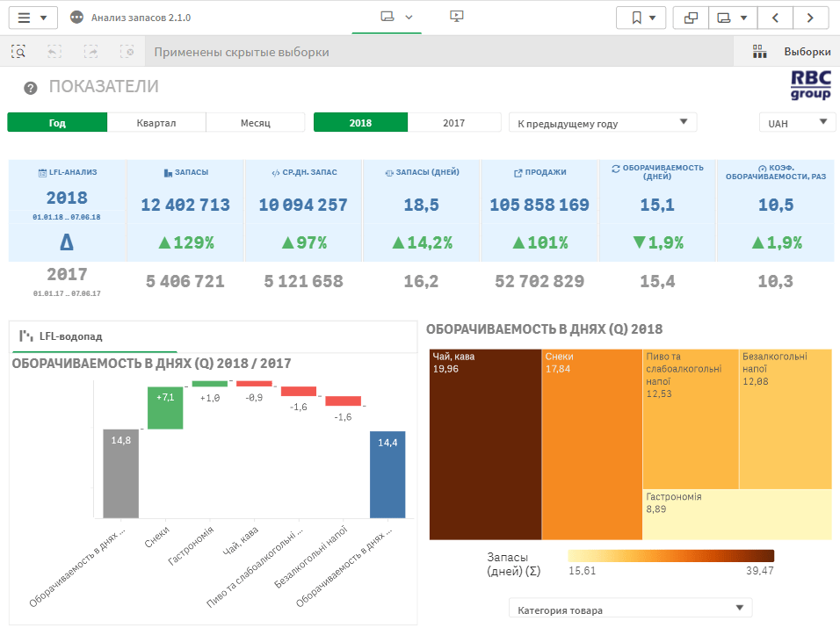This screenshot has height=628, width=840.
Task: Click the step back selection icon
Action: click(x=54, y=52)
